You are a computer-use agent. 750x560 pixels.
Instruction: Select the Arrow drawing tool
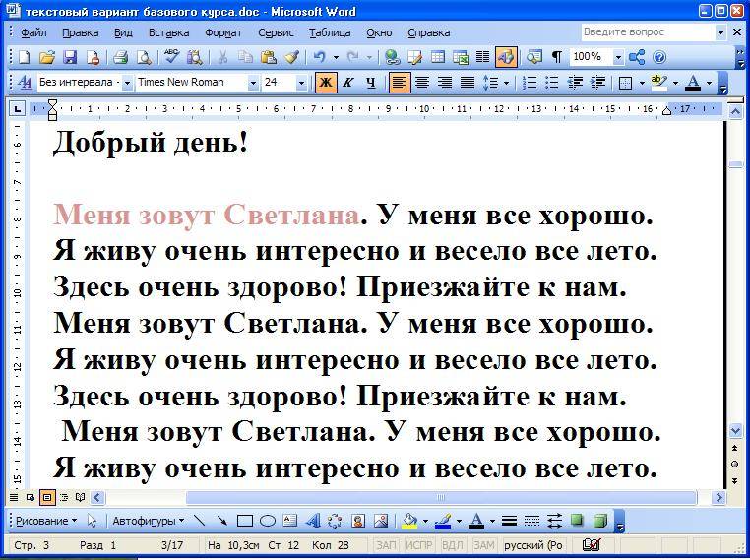click(221, 521)
